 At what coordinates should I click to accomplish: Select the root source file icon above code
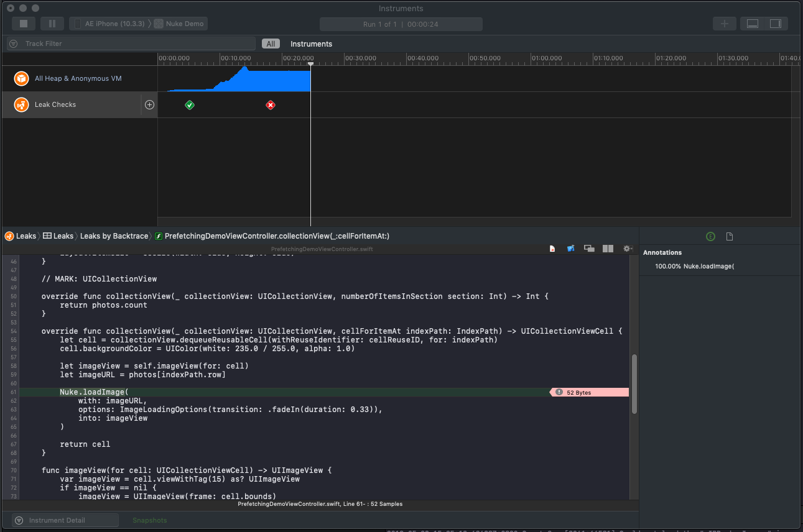(552, 248)
